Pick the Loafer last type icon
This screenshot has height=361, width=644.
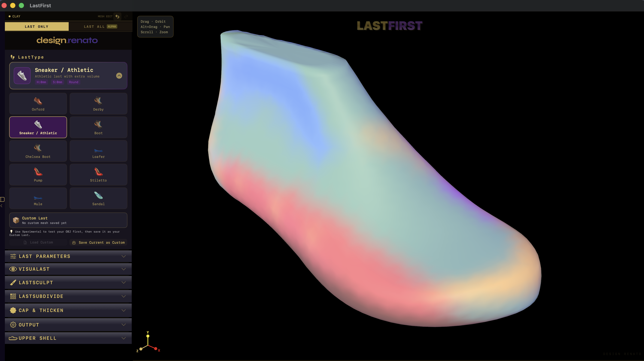(x=98, y=151)
